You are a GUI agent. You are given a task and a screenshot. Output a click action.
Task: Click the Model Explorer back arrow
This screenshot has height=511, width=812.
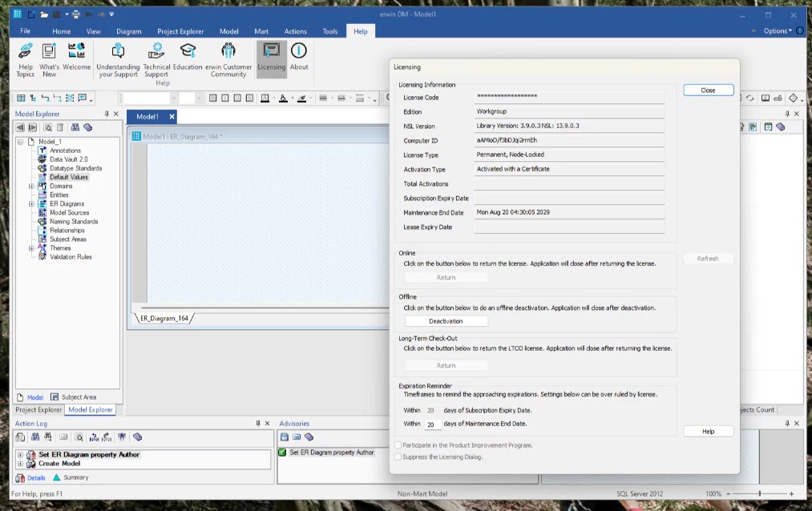tap(20, 127)
